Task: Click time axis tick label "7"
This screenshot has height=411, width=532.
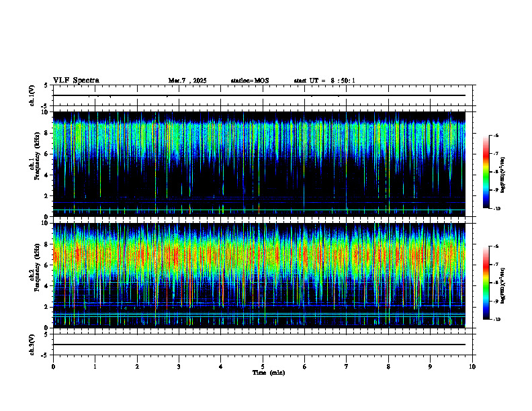Action: pos(347,367)
